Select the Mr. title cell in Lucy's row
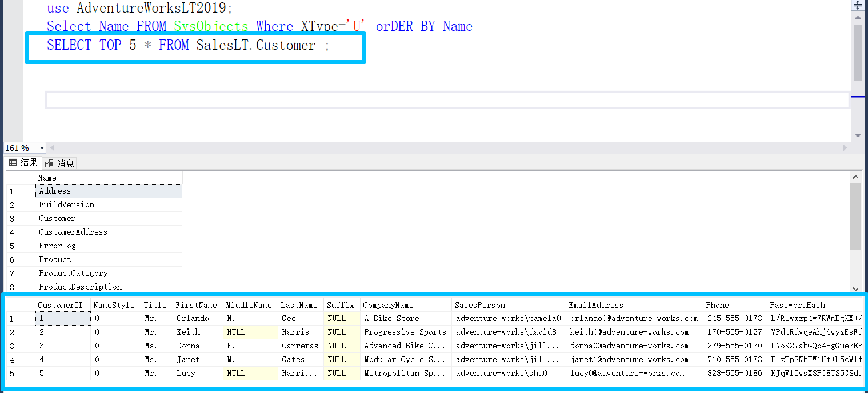This screenshot has width=868, height=393. (x=157, y=373)
